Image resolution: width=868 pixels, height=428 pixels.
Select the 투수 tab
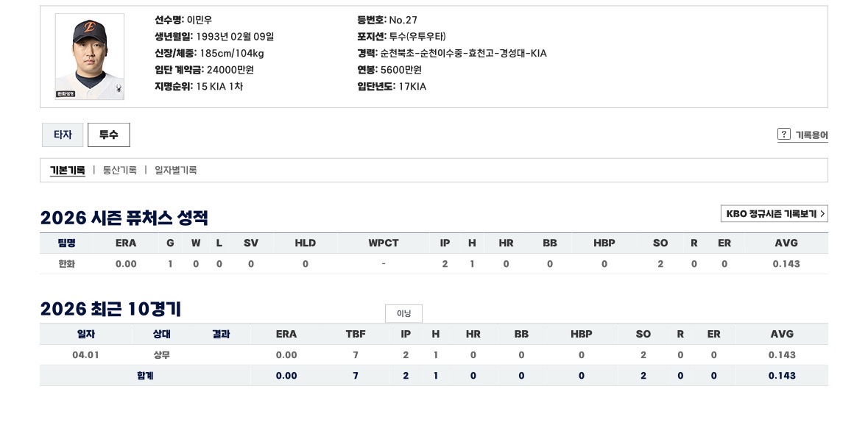point(108,135)
